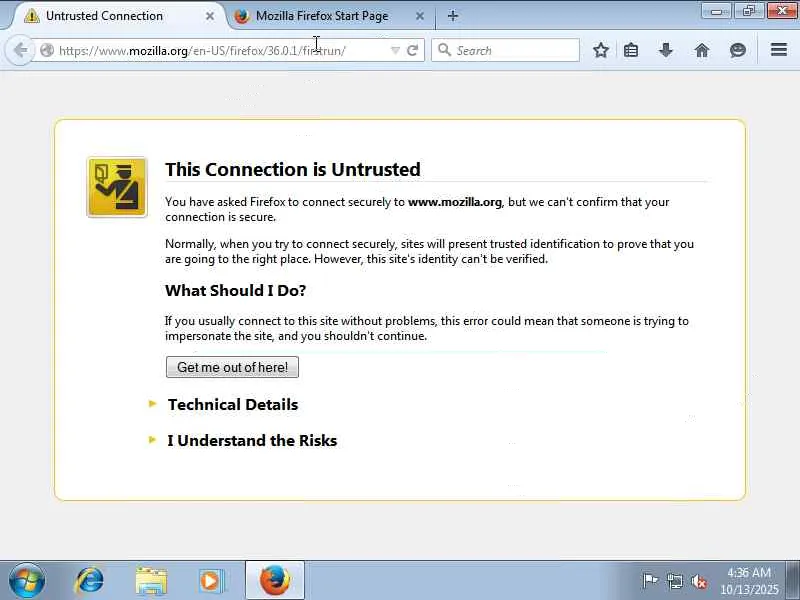Screen dimensions: 800x600
Task: Minimize the Firefox window
Action: [x=716, y=11]
